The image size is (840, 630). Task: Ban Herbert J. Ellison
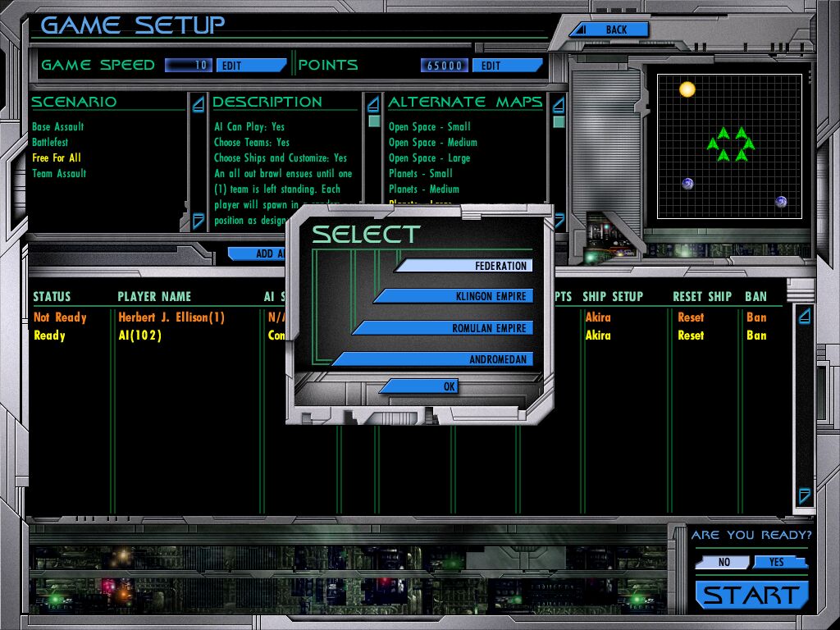tap(756, 317)
